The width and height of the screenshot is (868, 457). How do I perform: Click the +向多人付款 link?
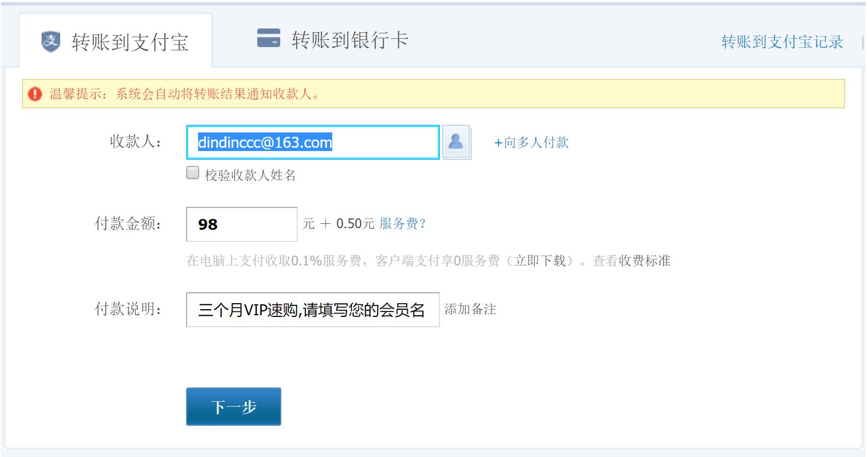coord(531,143)
